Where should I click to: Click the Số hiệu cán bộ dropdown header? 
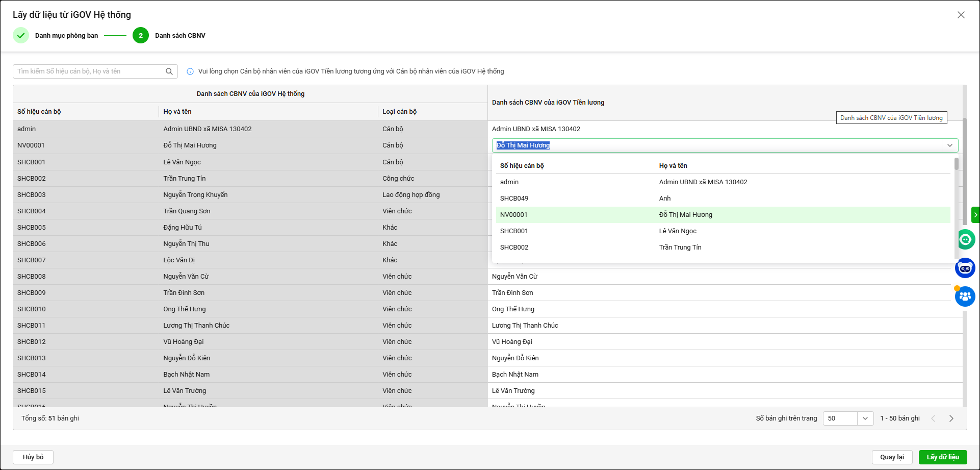522,166
